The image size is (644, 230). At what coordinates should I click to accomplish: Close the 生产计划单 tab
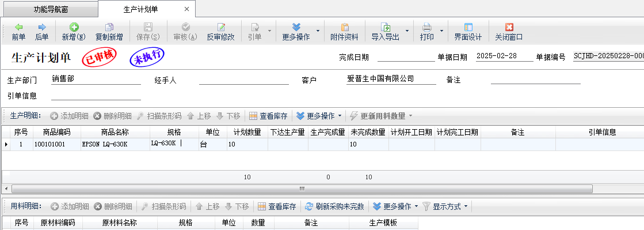point(186,9)
